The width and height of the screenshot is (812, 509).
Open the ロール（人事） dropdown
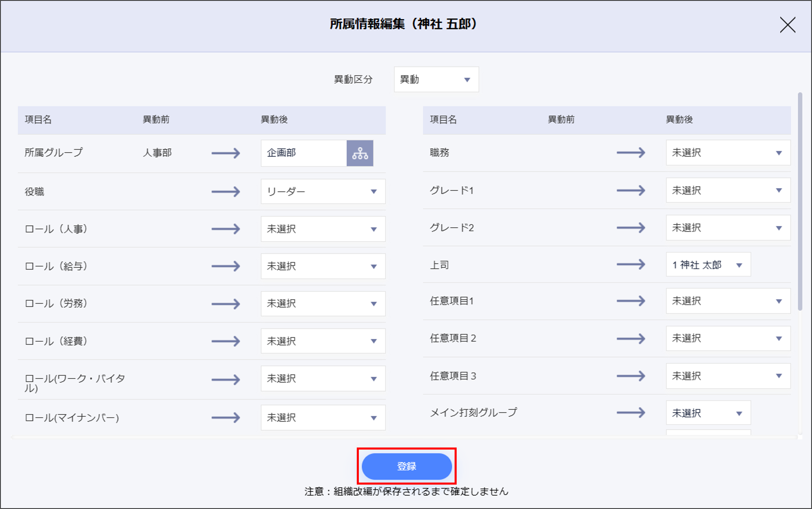[x=323, y=229]
